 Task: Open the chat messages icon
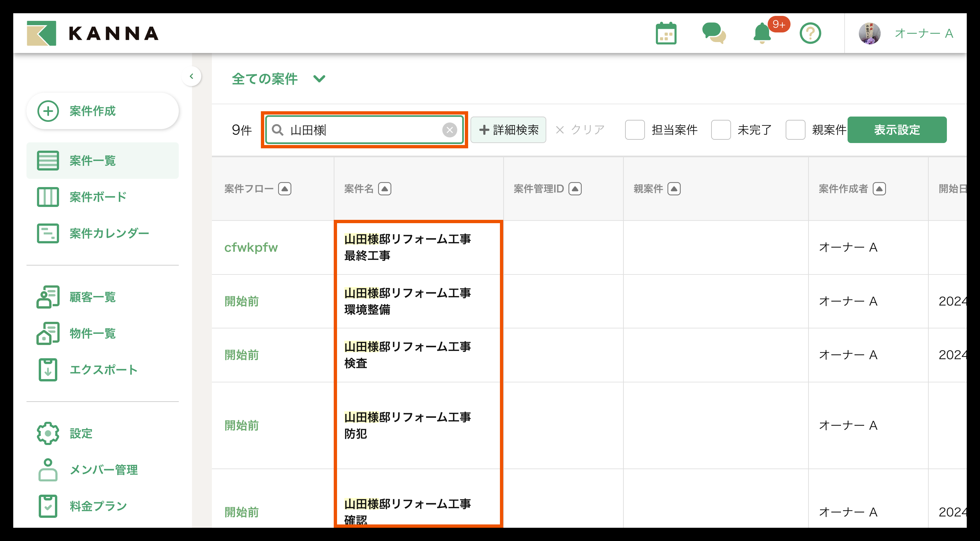[x=714, y=33]
